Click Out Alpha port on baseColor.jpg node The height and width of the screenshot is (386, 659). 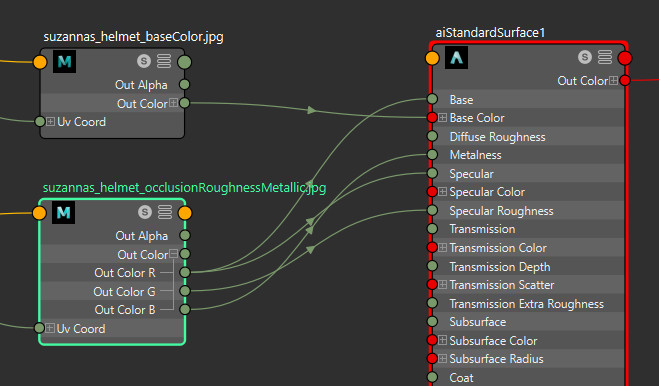(185, 85)
